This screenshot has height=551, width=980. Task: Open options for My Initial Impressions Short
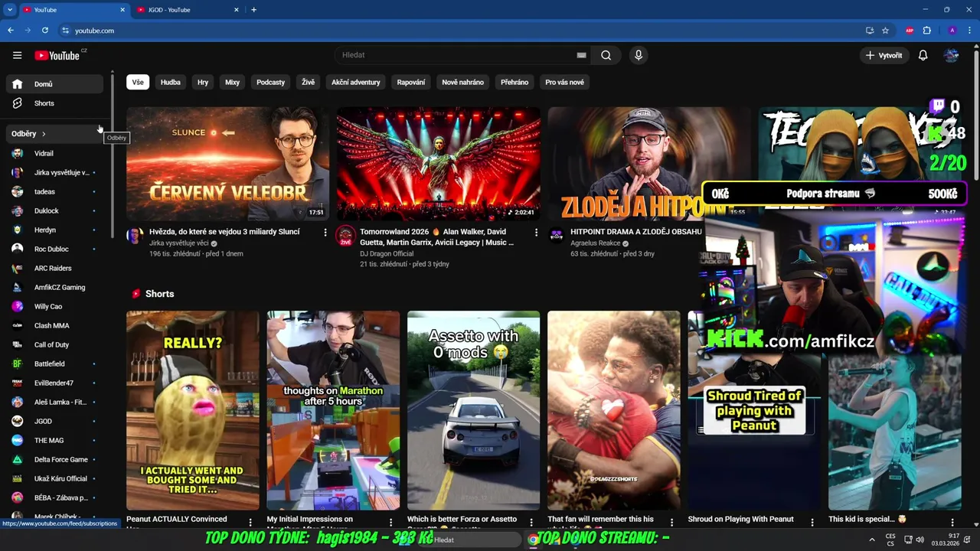tap(390, 523)
